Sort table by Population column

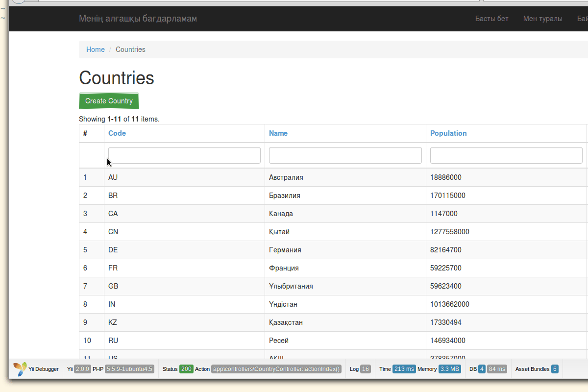(448, 133)
